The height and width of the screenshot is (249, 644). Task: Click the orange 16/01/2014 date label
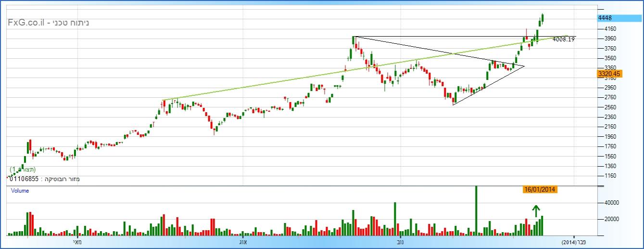pos(540,189)
